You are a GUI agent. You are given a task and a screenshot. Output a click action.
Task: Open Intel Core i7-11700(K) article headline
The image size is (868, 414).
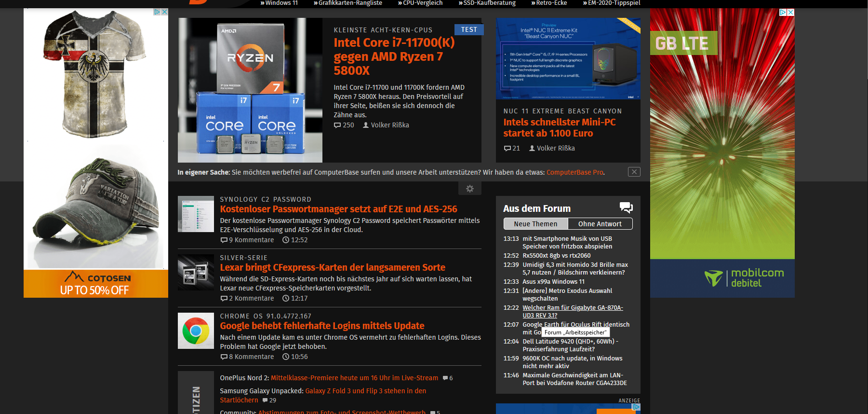[394, 56]
